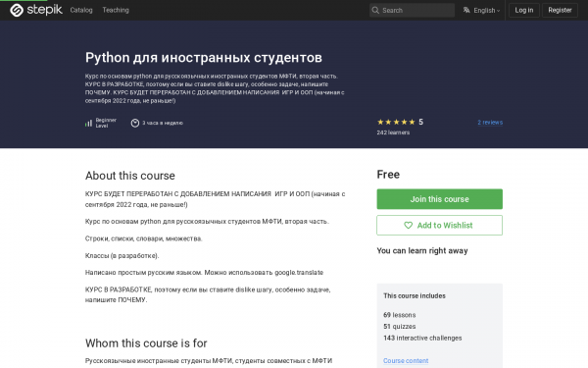This screenshot has width=588, height=368.
Task: Click the '51 quizzes' text
Action: 400,327
